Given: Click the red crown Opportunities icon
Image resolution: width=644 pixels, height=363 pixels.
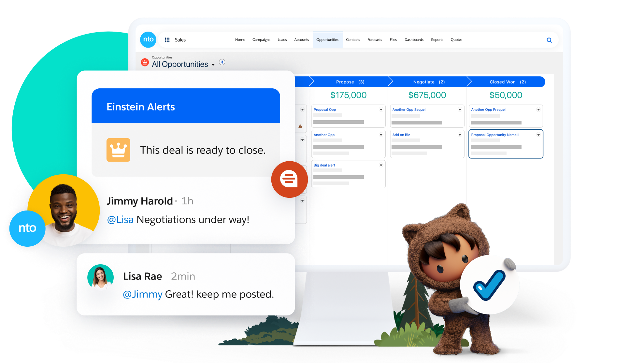Looking at the screenshot, I should click(145, 62).
